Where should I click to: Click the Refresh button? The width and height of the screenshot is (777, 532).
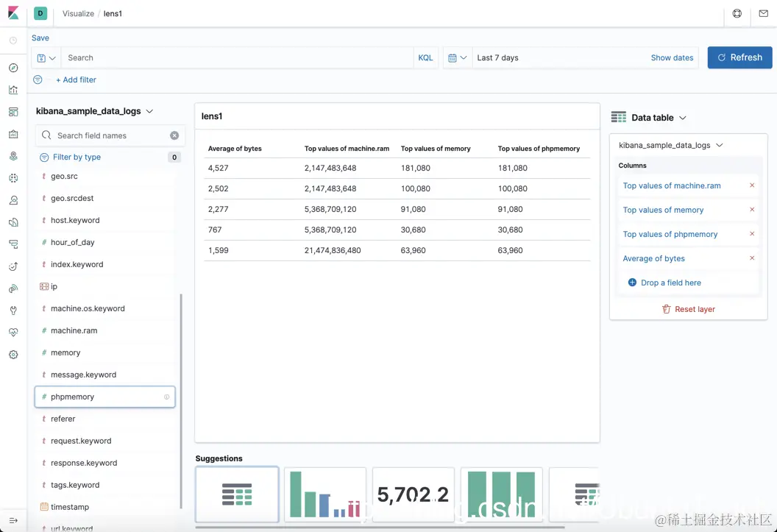pos(739,57)
